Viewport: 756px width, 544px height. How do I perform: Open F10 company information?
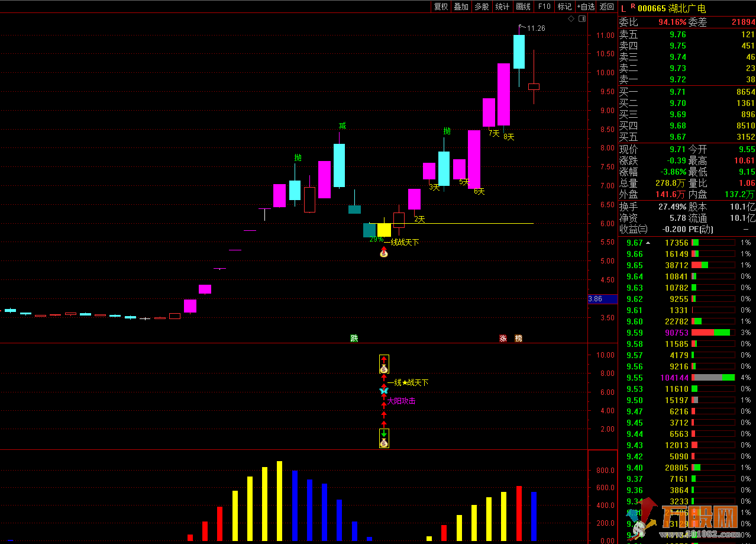544,7
